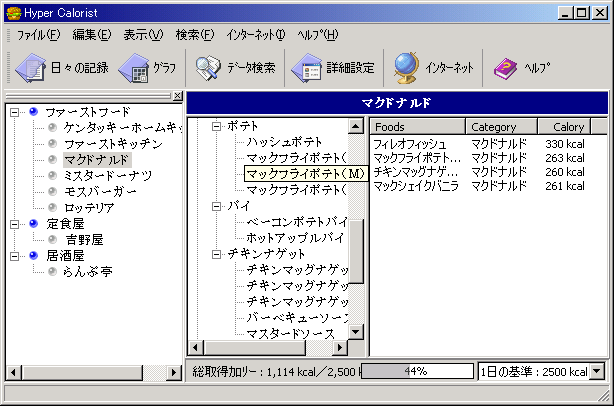Select ファーストキッチン in the tree
Viewport: 614px width, 406px height.
click(114, 144)
